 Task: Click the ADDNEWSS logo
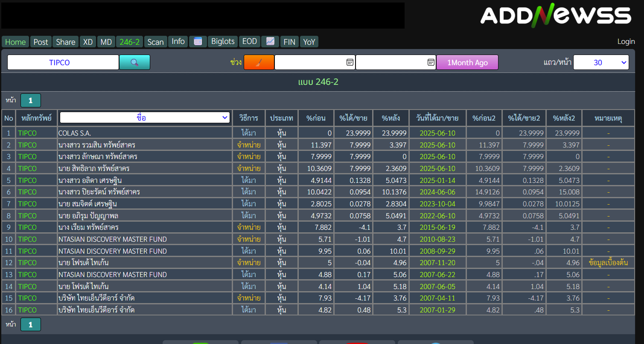[556, 15]
